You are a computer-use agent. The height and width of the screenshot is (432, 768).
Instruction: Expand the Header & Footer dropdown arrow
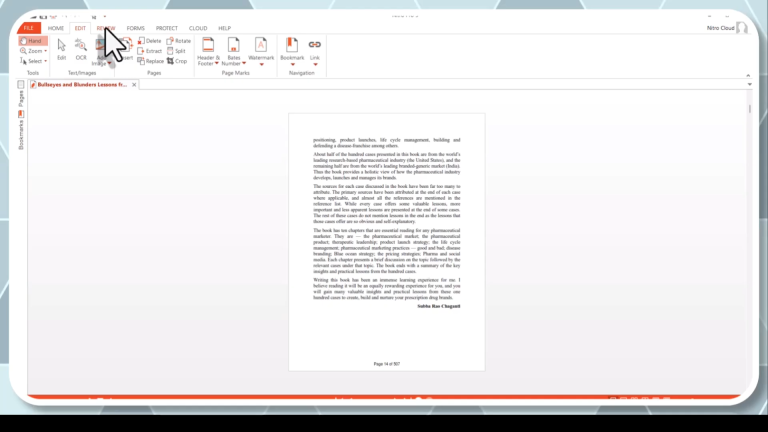tap(216, 63)
